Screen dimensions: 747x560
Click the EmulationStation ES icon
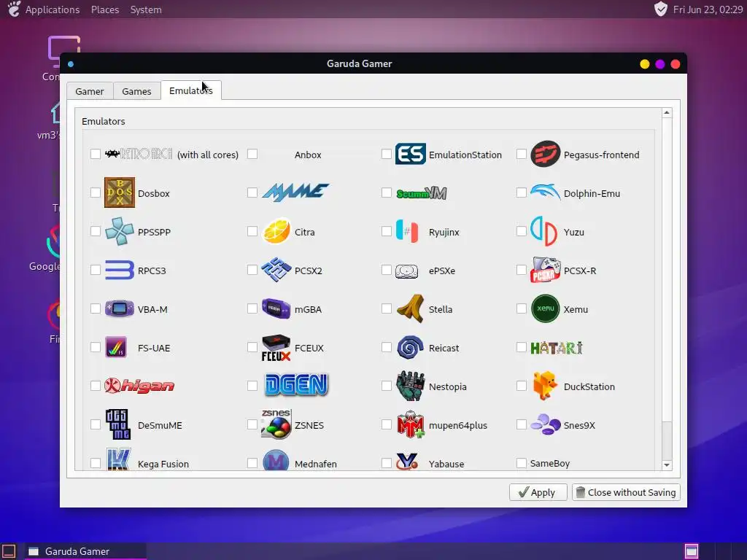pyautogui.click(x=410, y=154)
